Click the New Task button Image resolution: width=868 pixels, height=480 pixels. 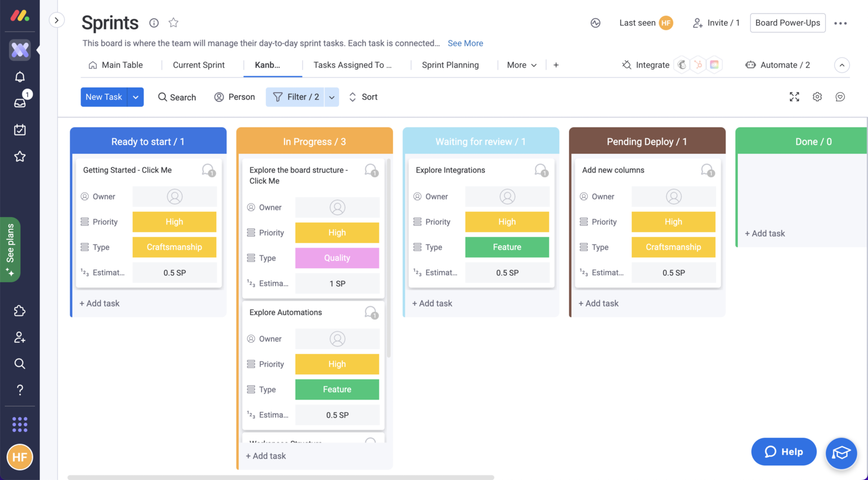[104, 97]
